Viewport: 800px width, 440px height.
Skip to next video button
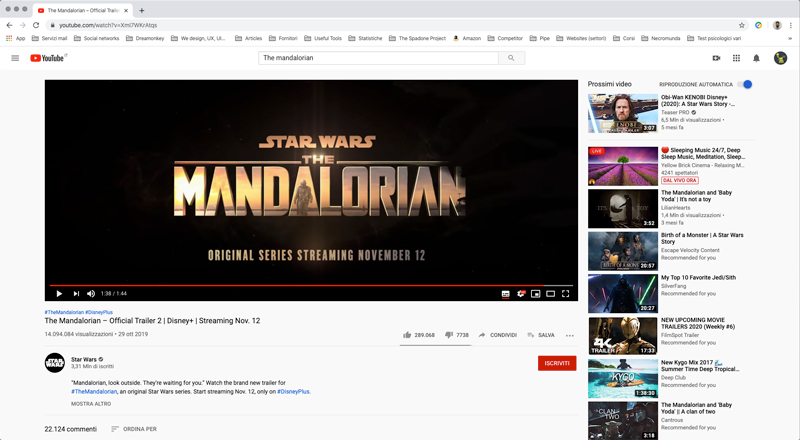pyautogui.click(x=76, y=294)
